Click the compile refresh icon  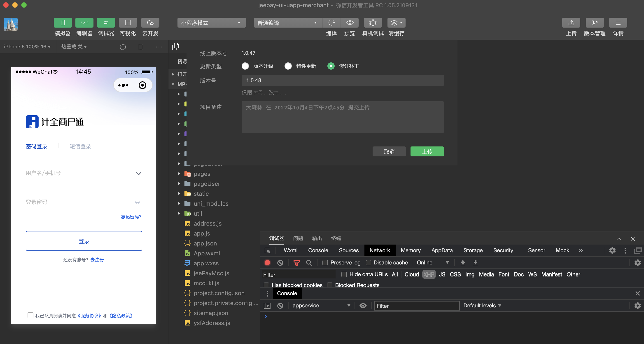[331, 23]
